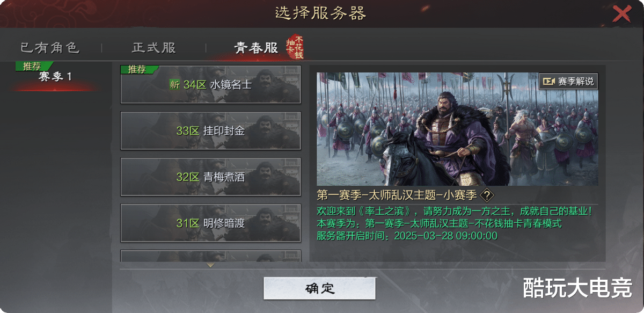Confirm selection with the 确定 button
Viewport: 644px width, 313px height.
point(319,288)
